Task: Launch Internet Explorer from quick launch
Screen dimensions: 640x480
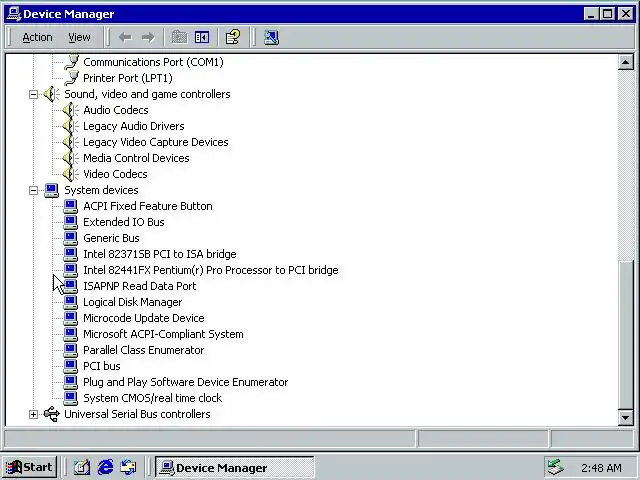Action: tap(105, 467)
